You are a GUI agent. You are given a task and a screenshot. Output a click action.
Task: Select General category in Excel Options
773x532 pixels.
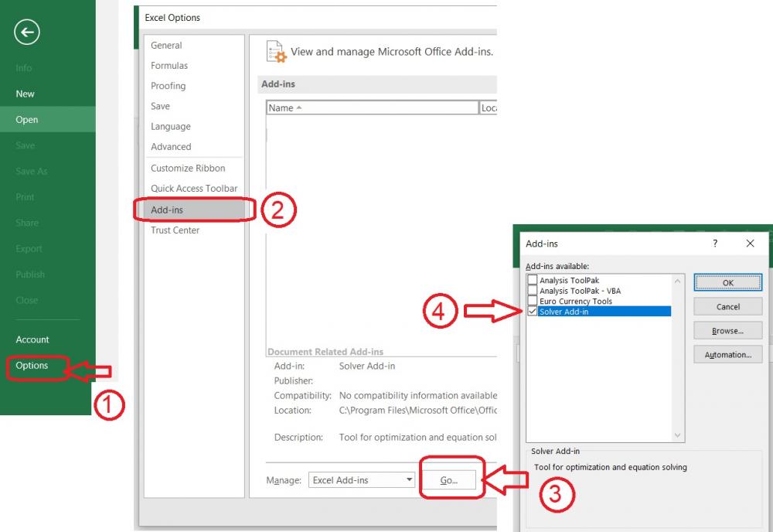166,46
